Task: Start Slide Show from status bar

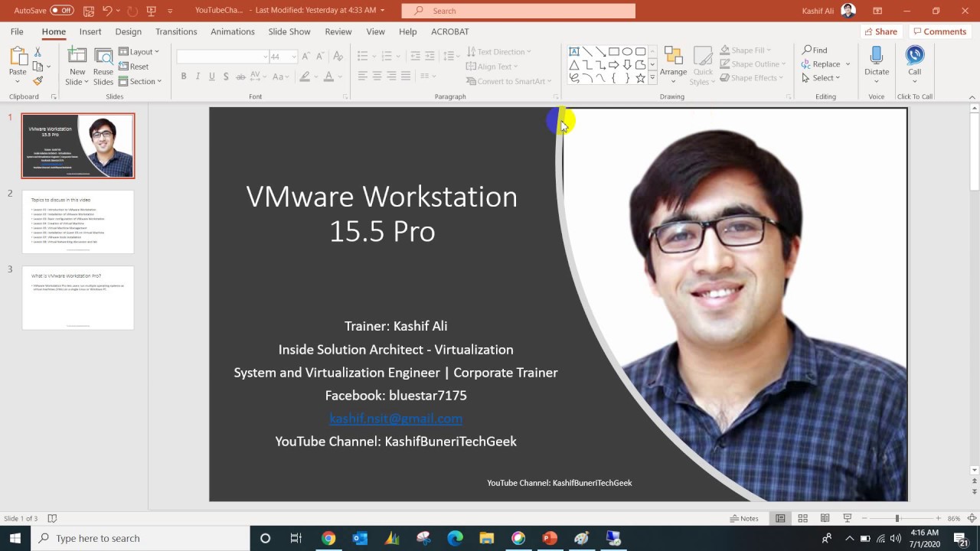Action: coord(847,518)
